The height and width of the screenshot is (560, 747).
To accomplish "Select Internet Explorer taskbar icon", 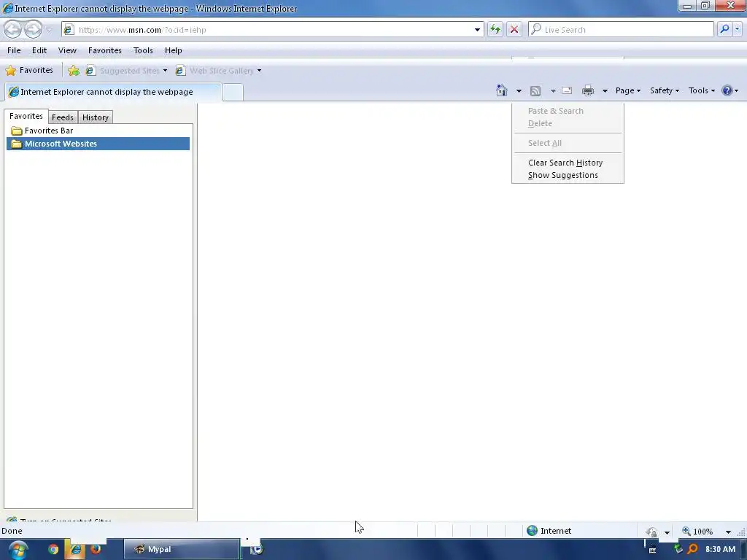I will pos(75,549).
